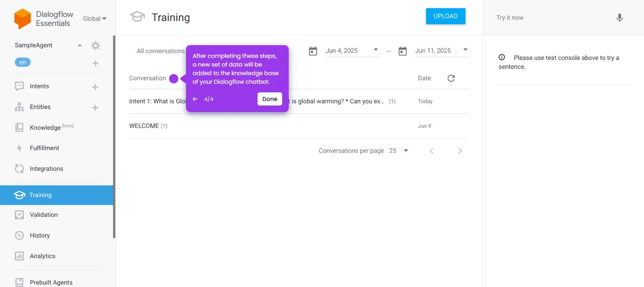Click the left sidebar scrollbar
Image resolution: width=644 pixels, height=287 pixels.
point(114,137)
